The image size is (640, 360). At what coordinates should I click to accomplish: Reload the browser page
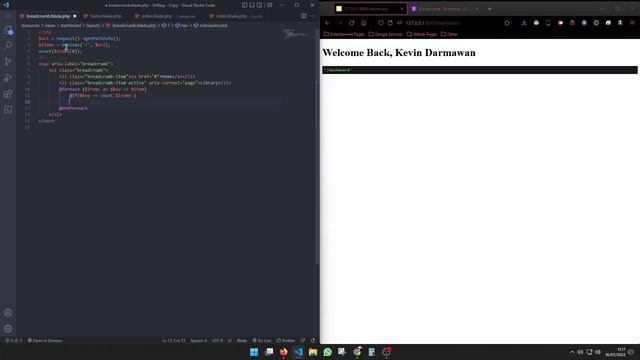click(351, 23)
